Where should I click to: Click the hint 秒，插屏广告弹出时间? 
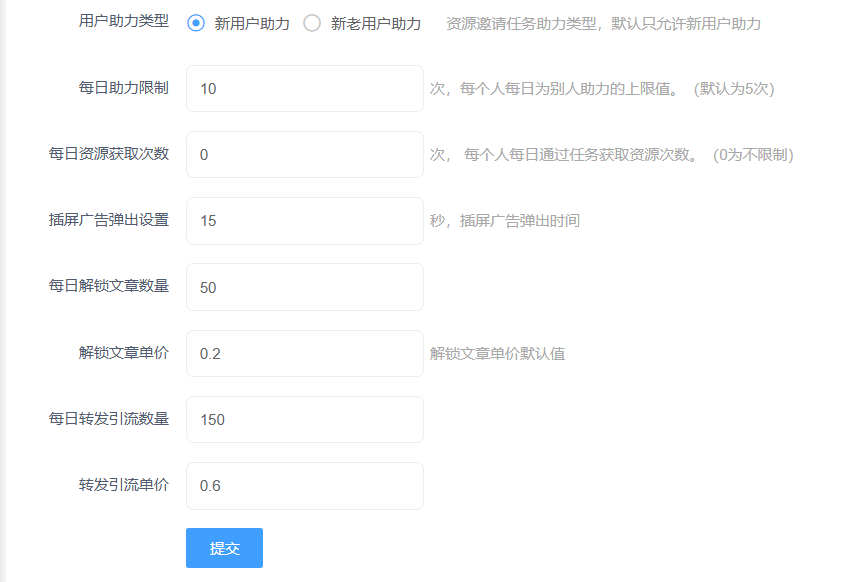[505, 220]
